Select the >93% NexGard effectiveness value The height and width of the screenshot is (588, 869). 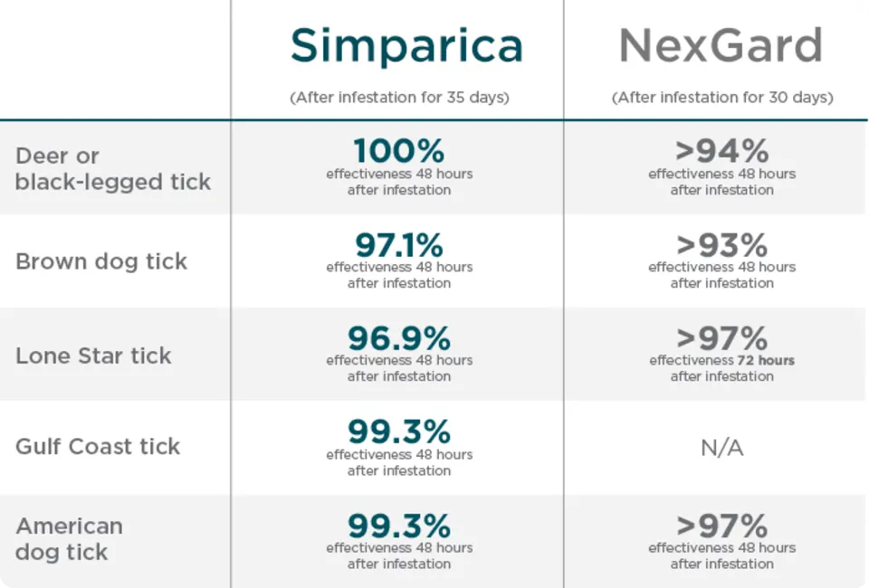[722, 244]
